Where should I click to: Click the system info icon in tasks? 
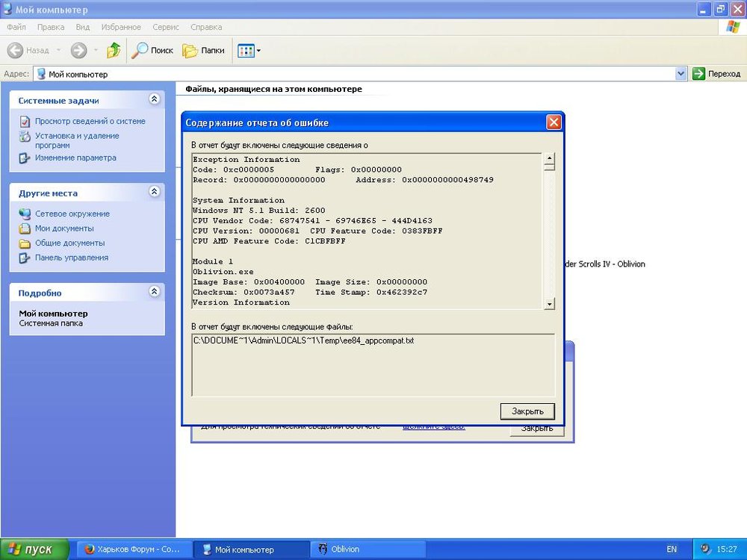click(25, 122)
